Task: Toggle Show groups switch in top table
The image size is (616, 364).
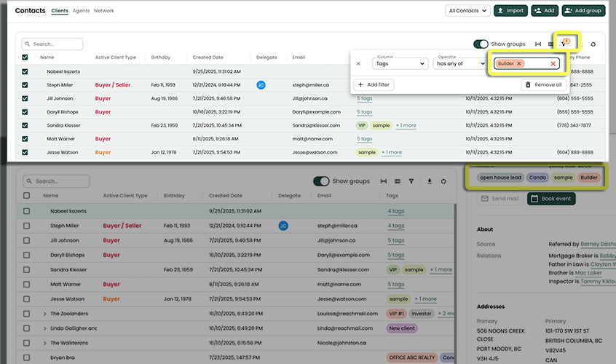Action: pos(481,44)
